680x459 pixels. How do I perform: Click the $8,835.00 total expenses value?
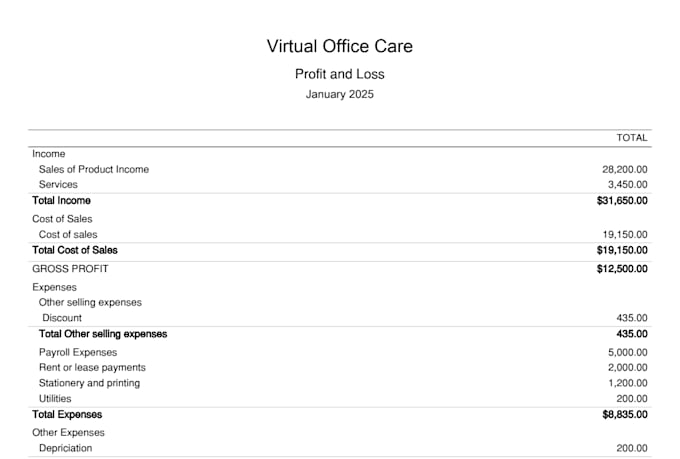[x=625, y=414]
